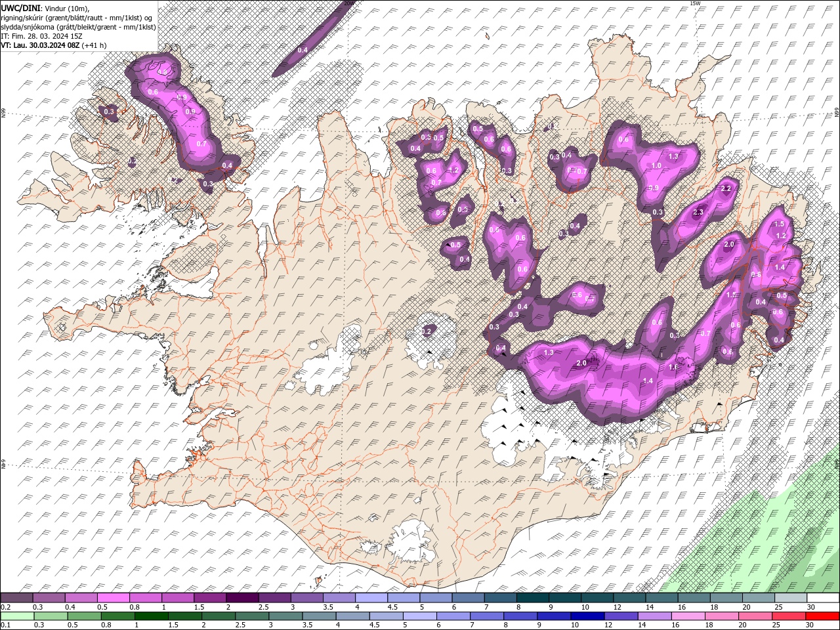Select deep blue lower swatch from 10 to 12
Screen dimensions: 840x630
pos(587,616)
